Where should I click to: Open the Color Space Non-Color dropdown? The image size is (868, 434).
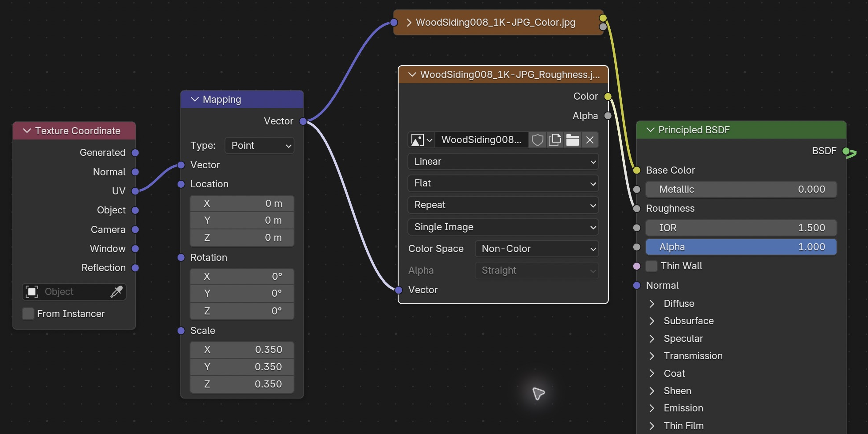[537, 249]
